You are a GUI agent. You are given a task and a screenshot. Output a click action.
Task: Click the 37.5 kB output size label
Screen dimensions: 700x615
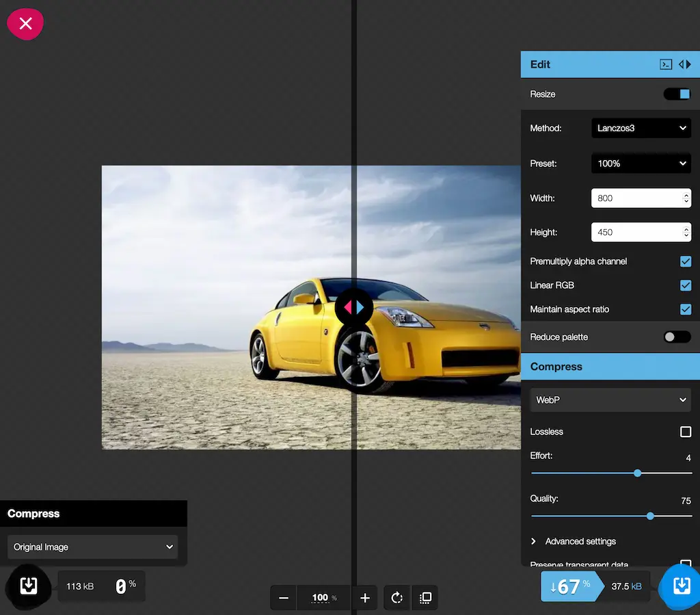pos(626,586)
